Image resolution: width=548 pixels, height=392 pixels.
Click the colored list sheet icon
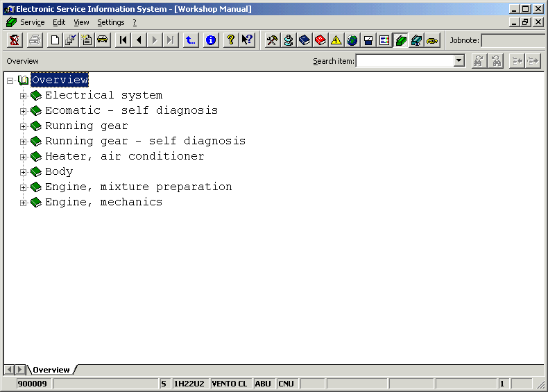(384, 40)
